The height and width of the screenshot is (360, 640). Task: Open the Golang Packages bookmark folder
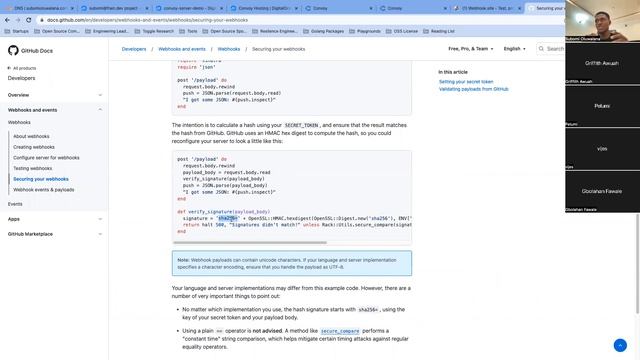pos(323,31)
